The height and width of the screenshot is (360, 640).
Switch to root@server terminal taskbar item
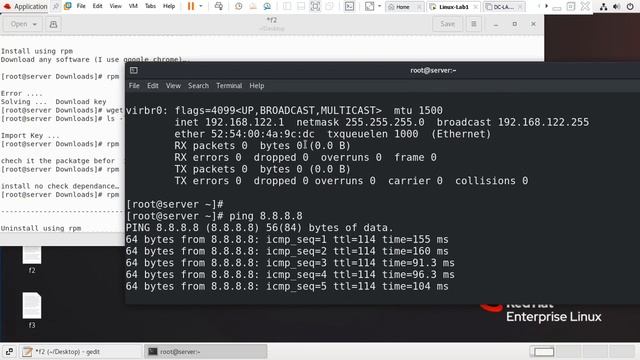coord(206,351)
